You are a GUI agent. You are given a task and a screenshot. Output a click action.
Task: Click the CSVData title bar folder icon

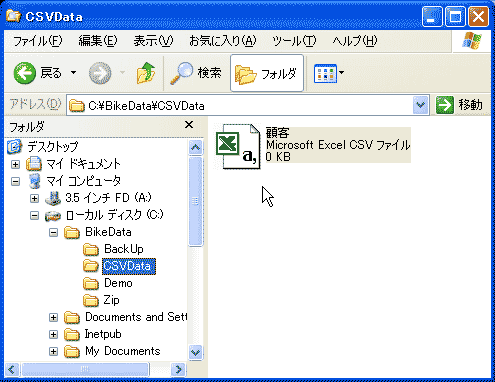(14, 16)
